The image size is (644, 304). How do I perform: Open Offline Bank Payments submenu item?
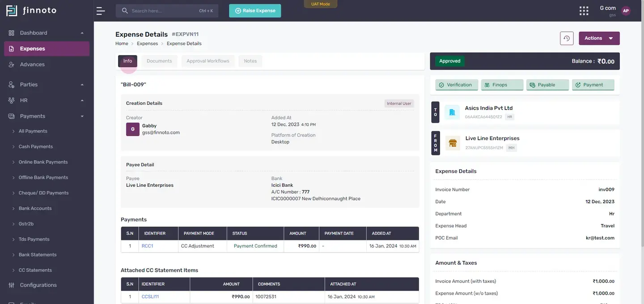pyautogui.click(x=43, y=178)
